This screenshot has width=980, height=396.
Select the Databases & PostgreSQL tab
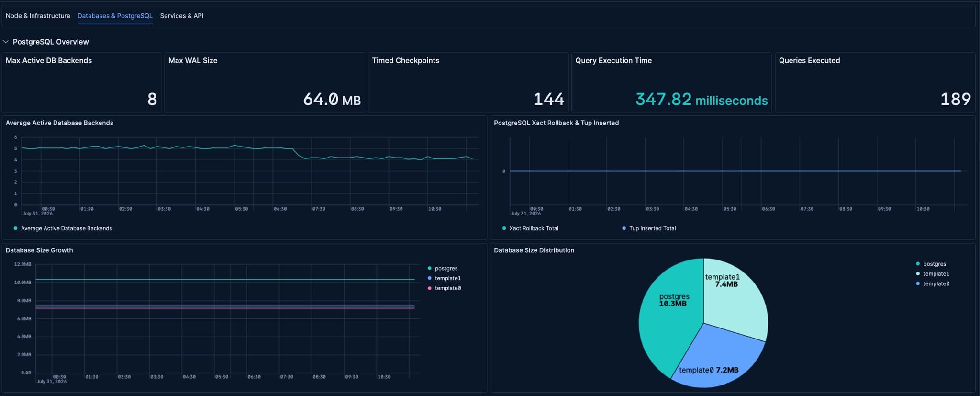pyautogui.click(x=115, y=16)
